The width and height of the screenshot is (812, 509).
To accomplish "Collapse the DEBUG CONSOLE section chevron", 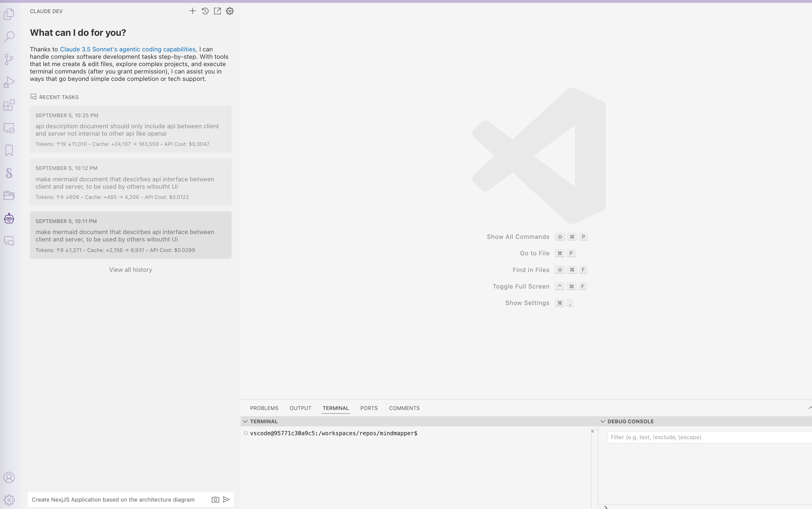I will pos(603,421).
